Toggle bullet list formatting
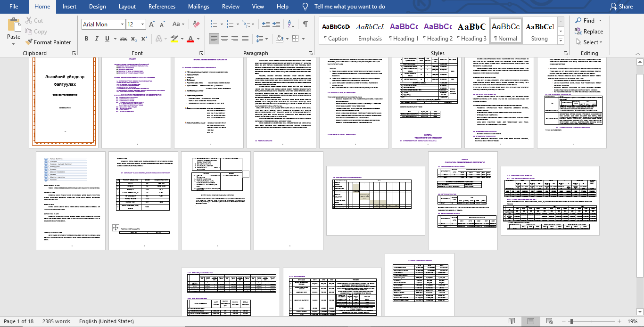 pyautogui.click(x=213, y=24)
